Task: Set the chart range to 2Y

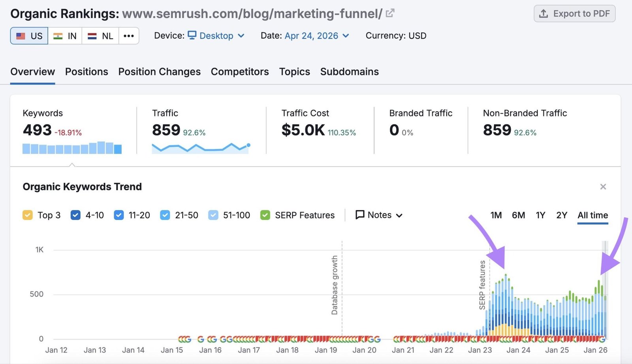Action: pyautogui.click(x=562, y=215)
